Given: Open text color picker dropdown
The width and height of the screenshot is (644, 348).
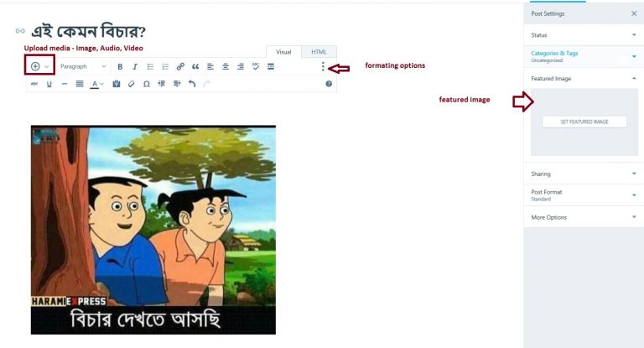Looking at the screenshot, I should pyautogui.click(x=101, y=84).
